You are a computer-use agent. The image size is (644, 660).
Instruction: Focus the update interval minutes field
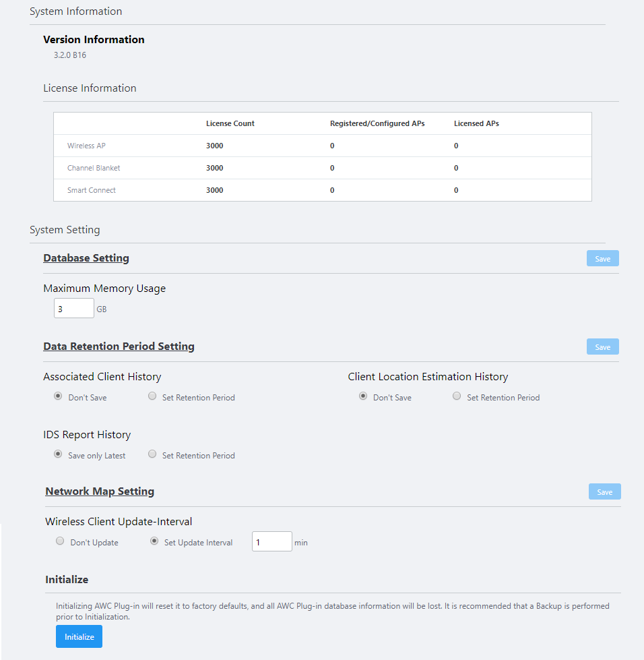tap(271, 542)
